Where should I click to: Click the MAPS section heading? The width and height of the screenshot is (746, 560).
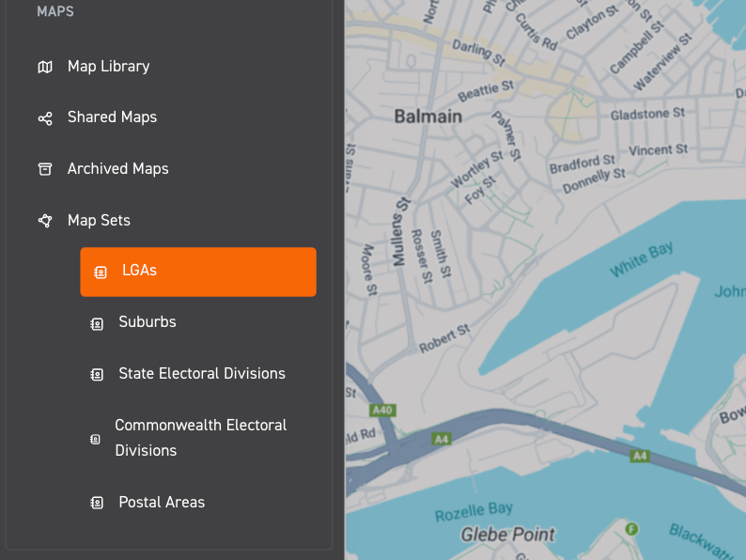click(55, 11)
